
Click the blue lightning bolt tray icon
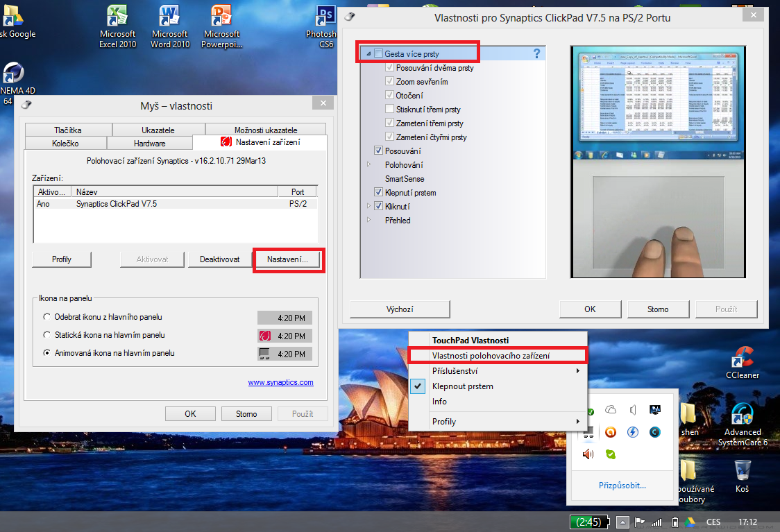point(633,432)
